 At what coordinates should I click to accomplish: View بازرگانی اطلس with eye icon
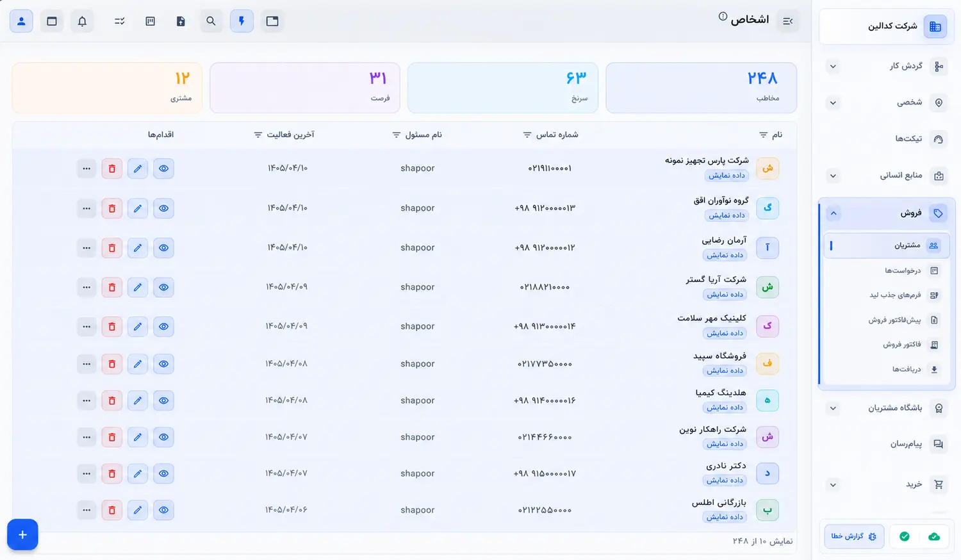click(164, 510)
